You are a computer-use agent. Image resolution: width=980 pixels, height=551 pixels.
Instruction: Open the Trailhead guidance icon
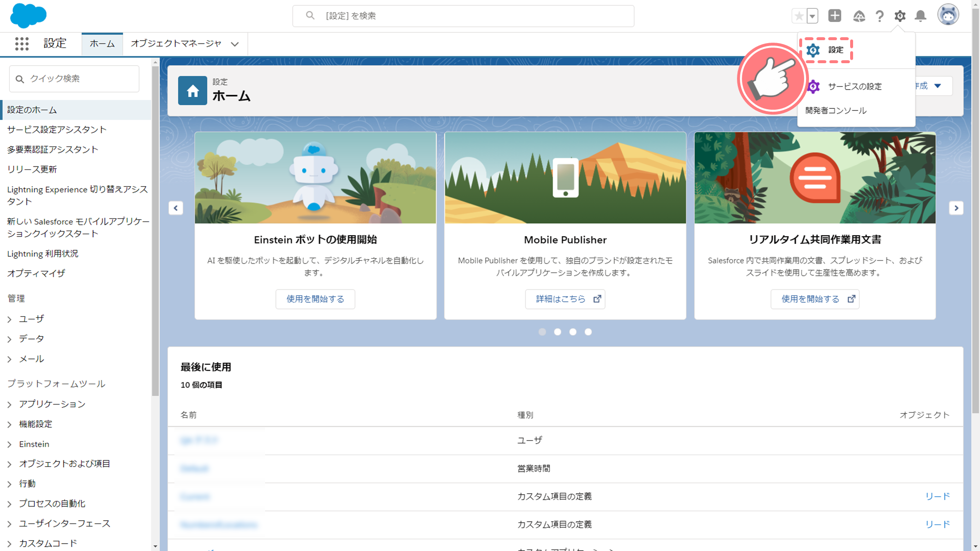[x=858, y=16]
